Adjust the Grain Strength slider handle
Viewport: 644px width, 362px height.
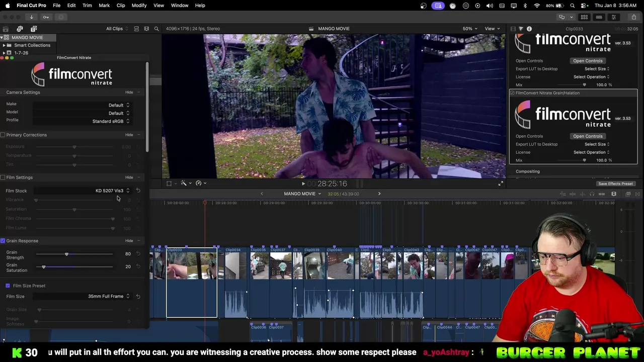coord(66,254)
